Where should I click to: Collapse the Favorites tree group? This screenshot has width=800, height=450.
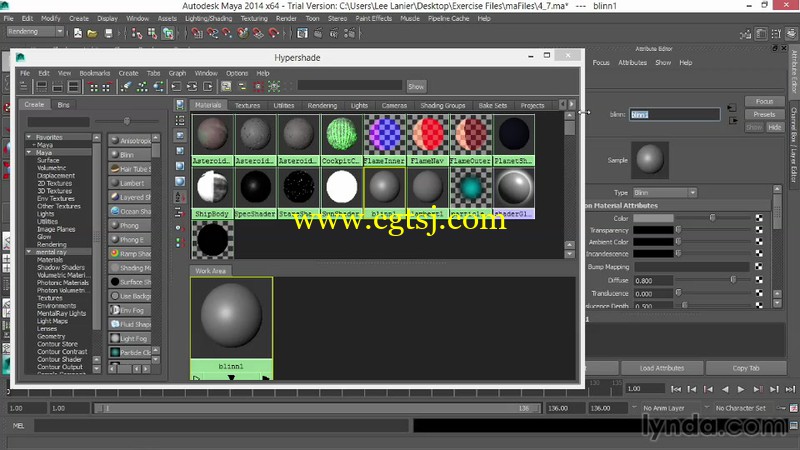tap(29, 137)
